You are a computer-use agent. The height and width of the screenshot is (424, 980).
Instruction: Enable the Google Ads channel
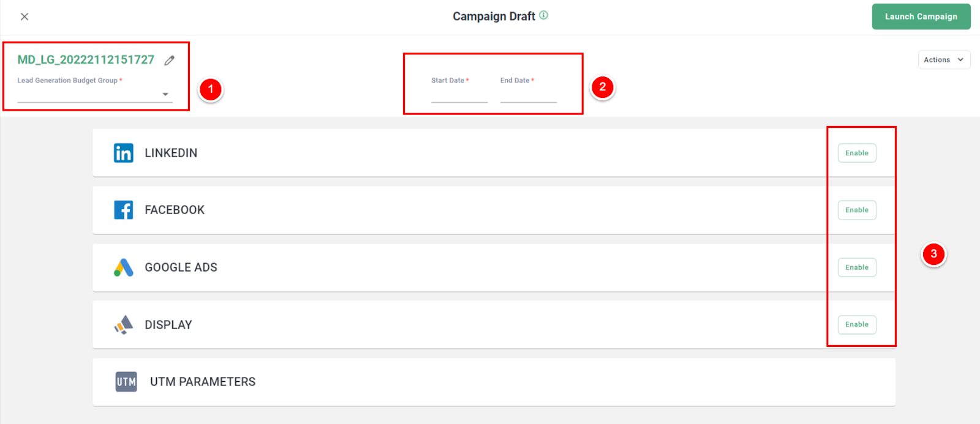point(857,267)
